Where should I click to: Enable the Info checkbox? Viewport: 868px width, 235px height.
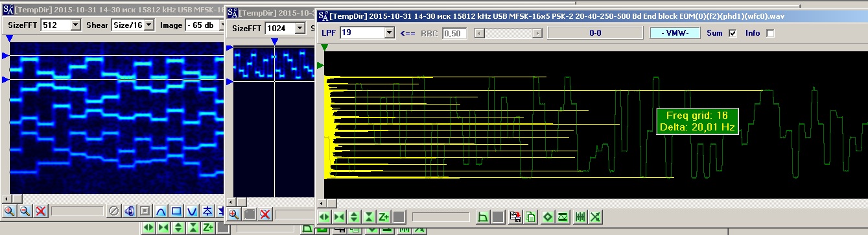click(770, 33)
